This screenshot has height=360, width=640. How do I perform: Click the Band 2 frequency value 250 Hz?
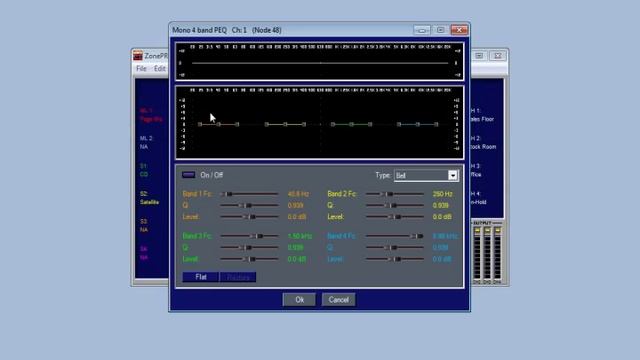[x=442, y=194]
